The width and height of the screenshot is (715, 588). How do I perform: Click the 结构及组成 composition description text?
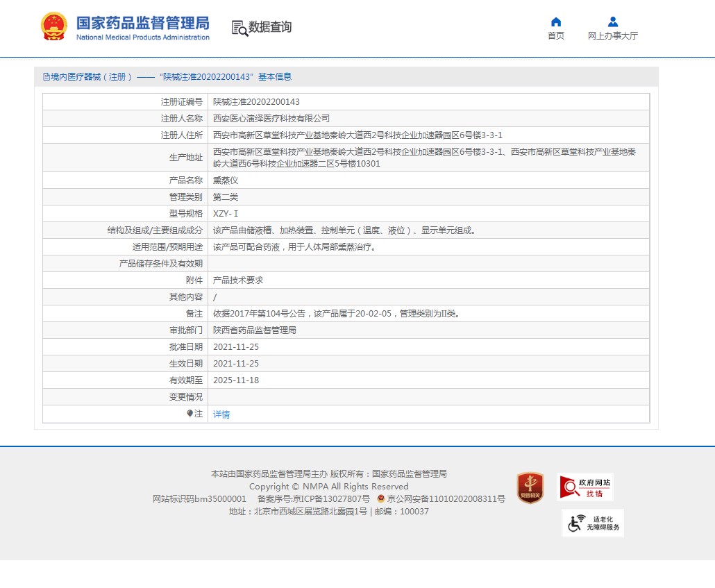click(x=345, y=230)
